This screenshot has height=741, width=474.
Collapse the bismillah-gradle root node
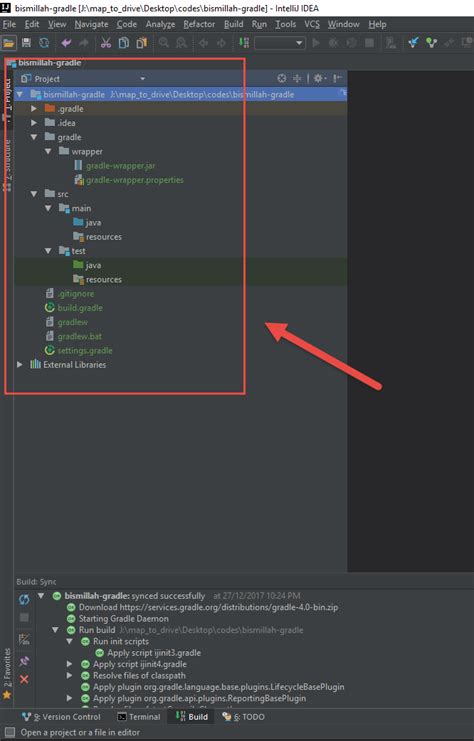click(20, 95)
